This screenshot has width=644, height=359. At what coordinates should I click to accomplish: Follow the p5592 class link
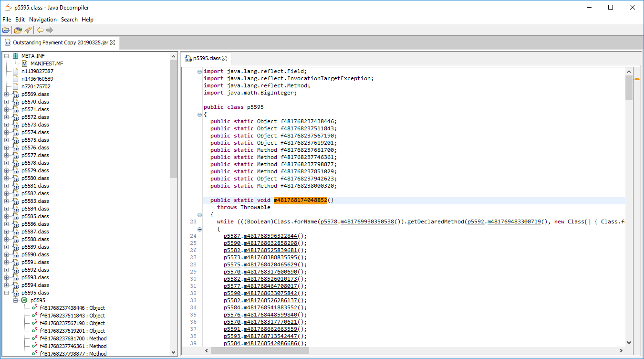point(476,222)
